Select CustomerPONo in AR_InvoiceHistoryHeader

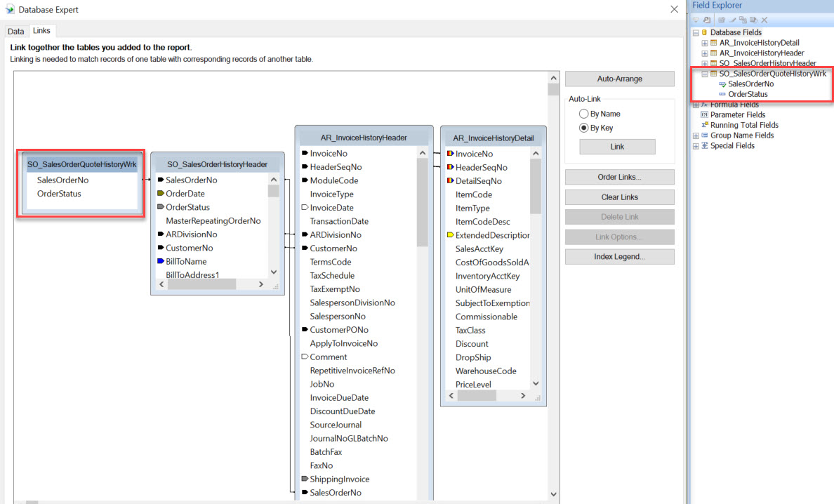339,330
